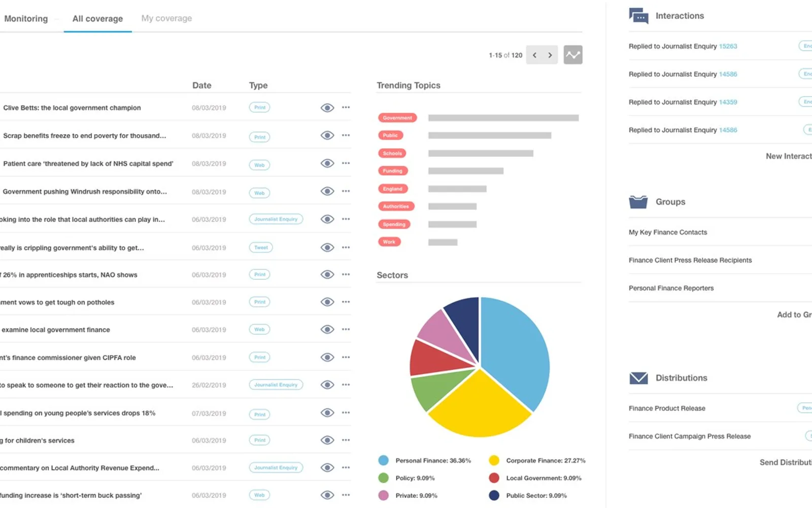Toggle eye icon for Windrush responsibility article
This screenshot has height=508, width=812.
[327, 192]
